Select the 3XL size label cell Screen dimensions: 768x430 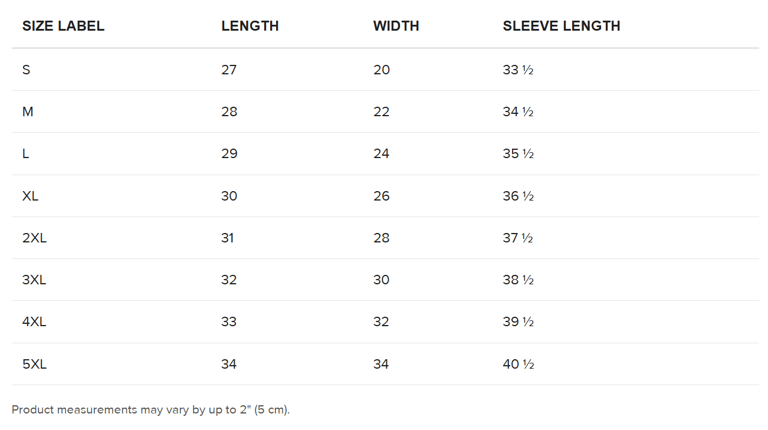[x=34, y=280]
